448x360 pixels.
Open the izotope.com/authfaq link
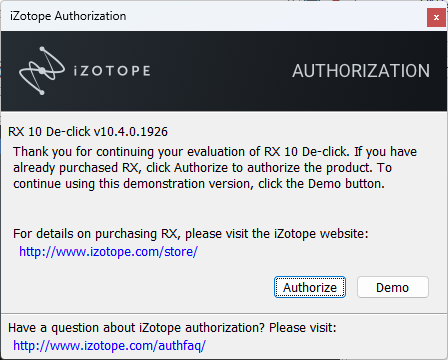pyautogui.click(x=109, y=346)
